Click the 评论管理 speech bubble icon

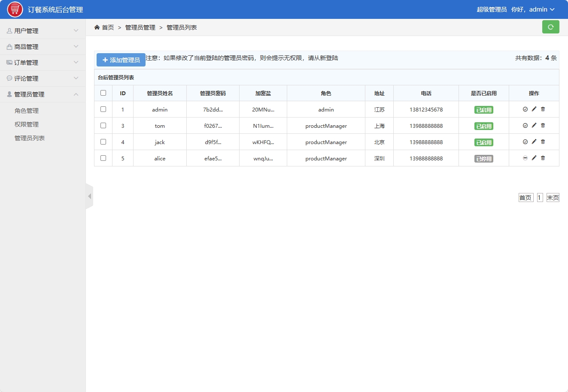click(x=9, y=78)
